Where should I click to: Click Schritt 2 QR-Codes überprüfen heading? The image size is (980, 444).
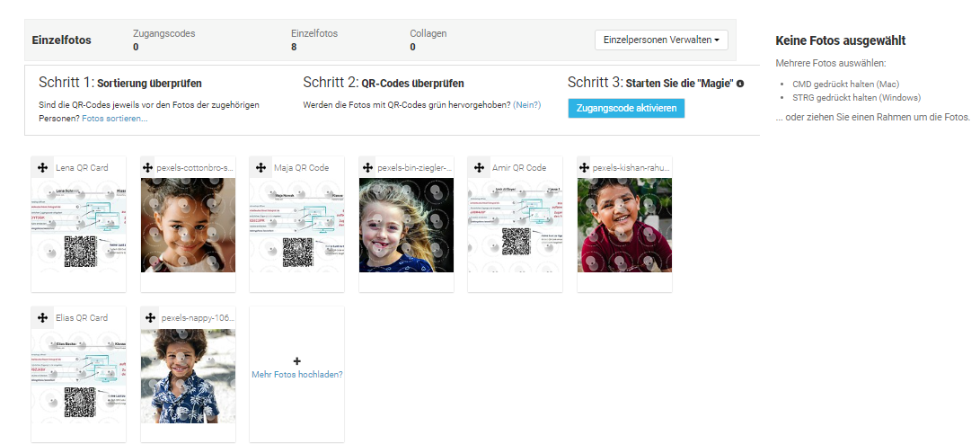point(384,83)
